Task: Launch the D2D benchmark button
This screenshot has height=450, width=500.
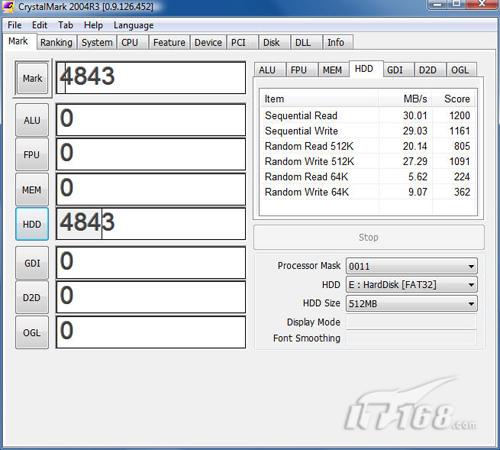Action: pos(32,297)
